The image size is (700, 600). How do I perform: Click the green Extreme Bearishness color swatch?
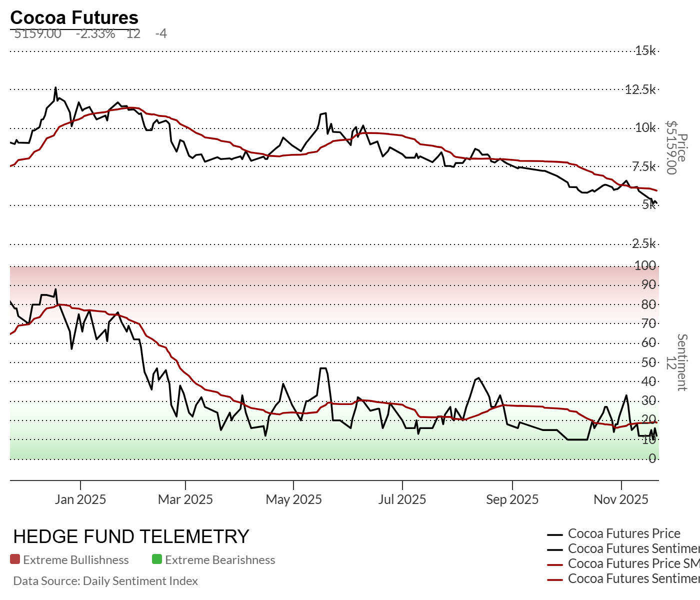[157, 559]
